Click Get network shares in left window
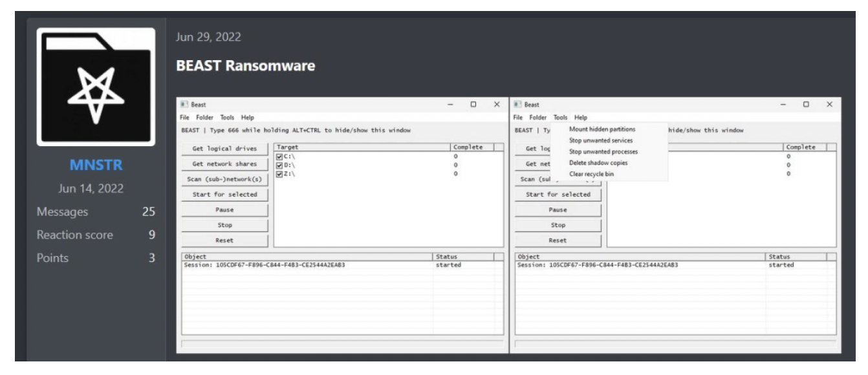Image resolution: width=868 pixels, height=375 pixels. coord(224,164)
